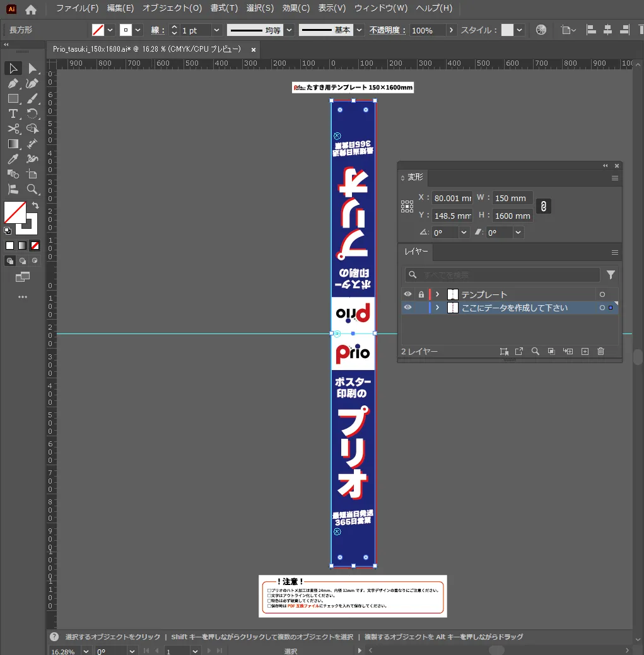The image size is (644, 655).
Task: Hide the ここにデータを作成して下さい layer eye
Action: (408, 308)
